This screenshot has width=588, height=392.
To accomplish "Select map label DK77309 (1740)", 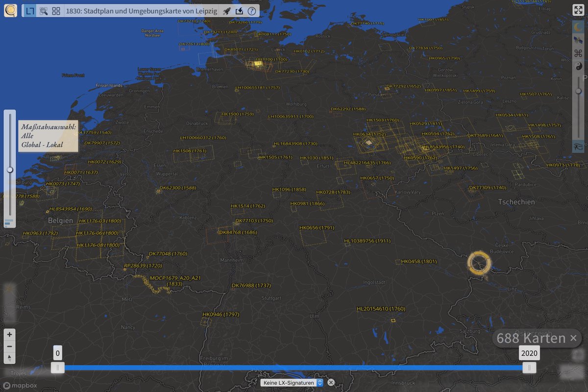I will [488, 188].
